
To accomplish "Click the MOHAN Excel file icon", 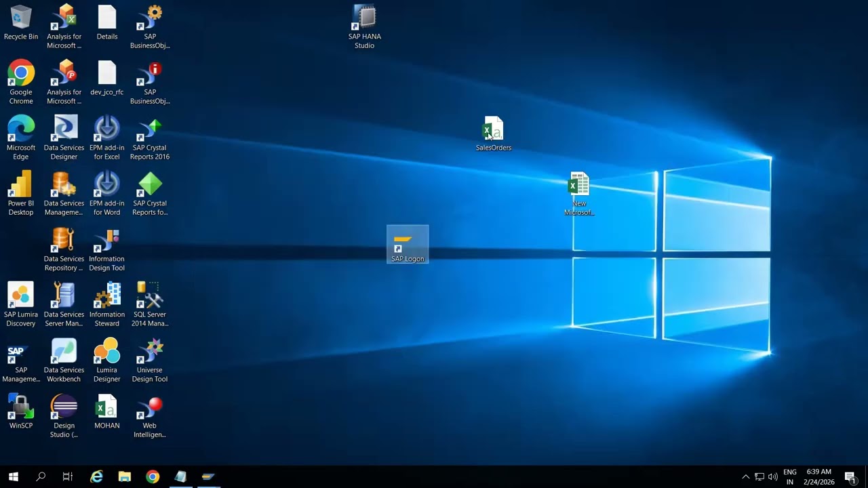I will [x=107, y=412].
